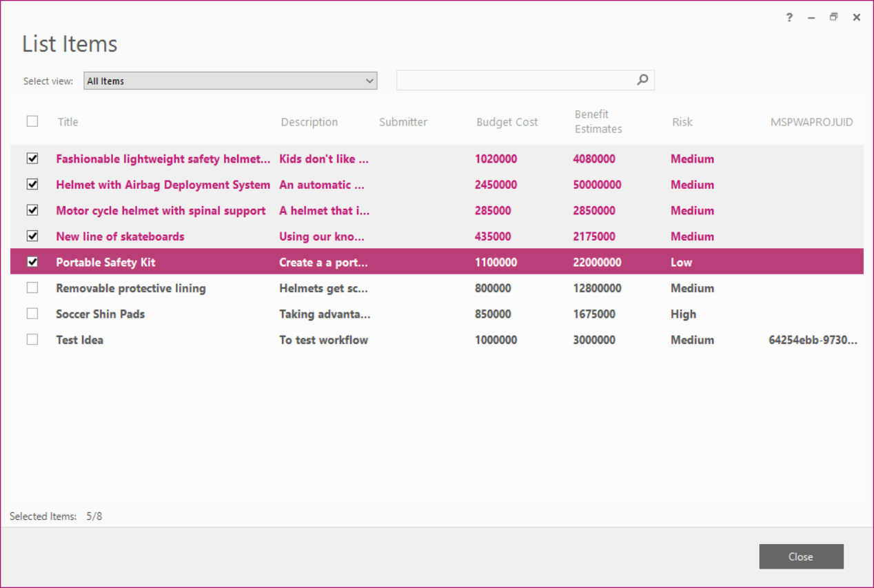
Task: Check the header select-all checkbox
Action: click(x=32, y=121)
